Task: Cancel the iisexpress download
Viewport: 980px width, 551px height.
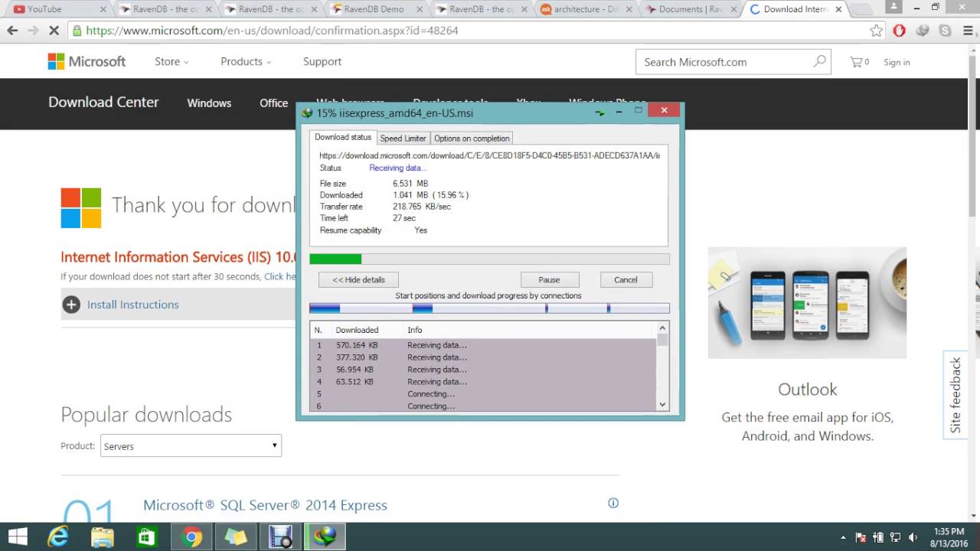Action: [626, 279]
